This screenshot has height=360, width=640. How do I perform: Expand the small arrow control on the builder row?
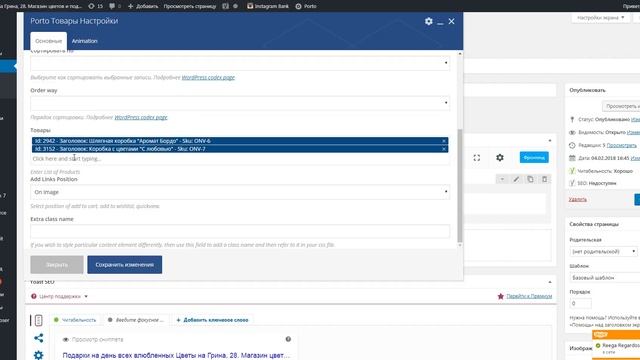502,179
